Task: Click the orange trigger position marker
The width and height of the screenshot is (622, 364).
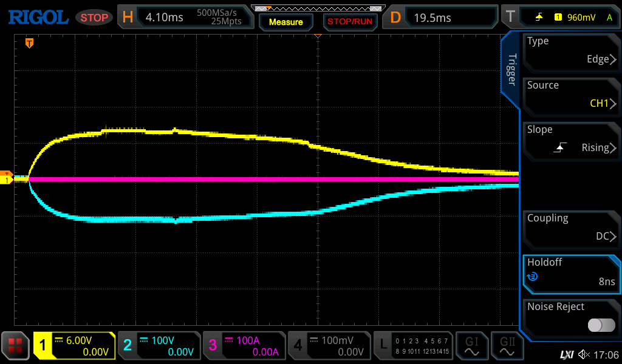Action: pos(29,42)
